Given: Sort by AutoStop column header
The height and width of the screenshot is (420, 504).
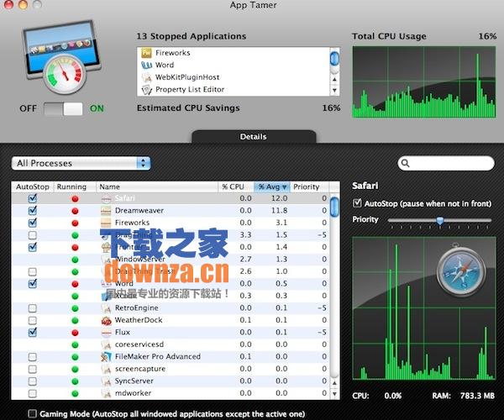Looking at the screenshot, I should pyautogui.click(x=33, y=186).
